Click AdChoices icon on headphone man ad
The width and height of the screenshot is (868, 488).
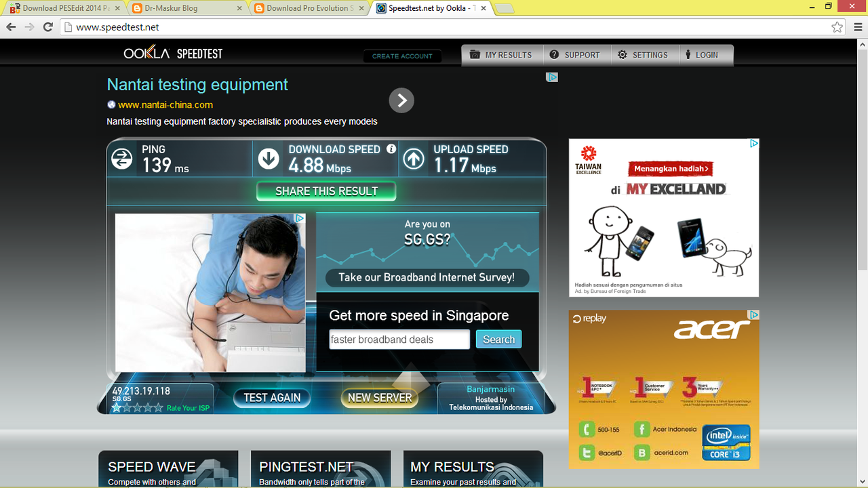(x=300, y=218)
